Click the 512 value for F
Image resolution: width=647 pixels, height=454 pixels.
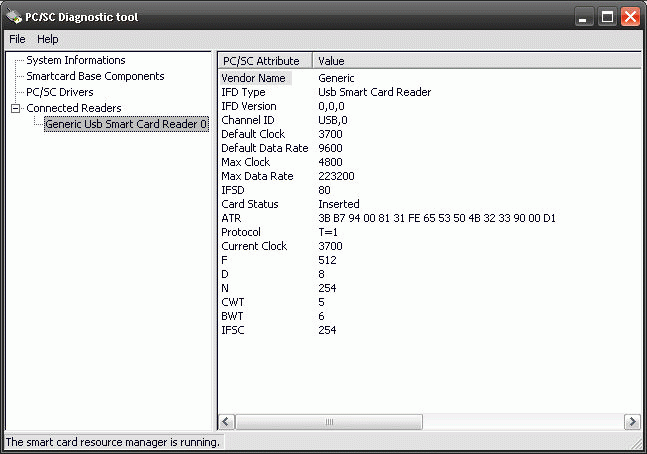tap(327, 260)
